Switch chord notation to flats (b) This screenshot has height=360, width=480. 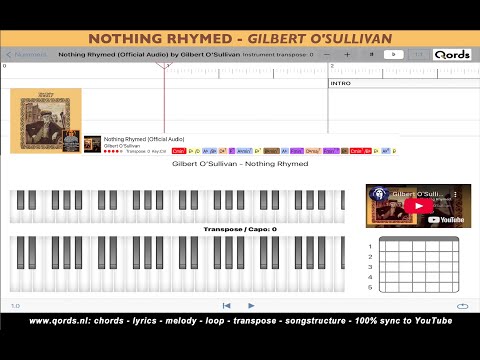394,54
